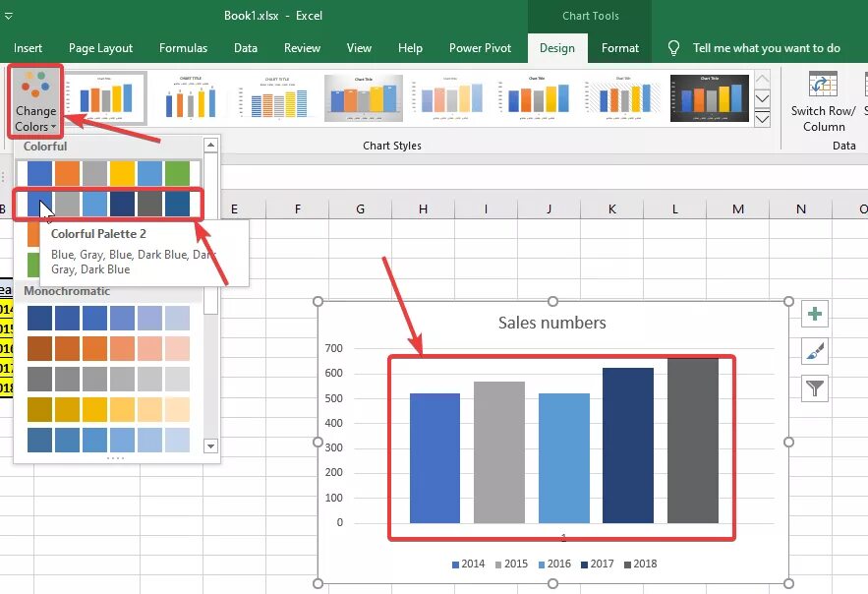The height and width of the screenshot is (594, 868).
Task: Open the Review menu tab
Action: [302, 47]
